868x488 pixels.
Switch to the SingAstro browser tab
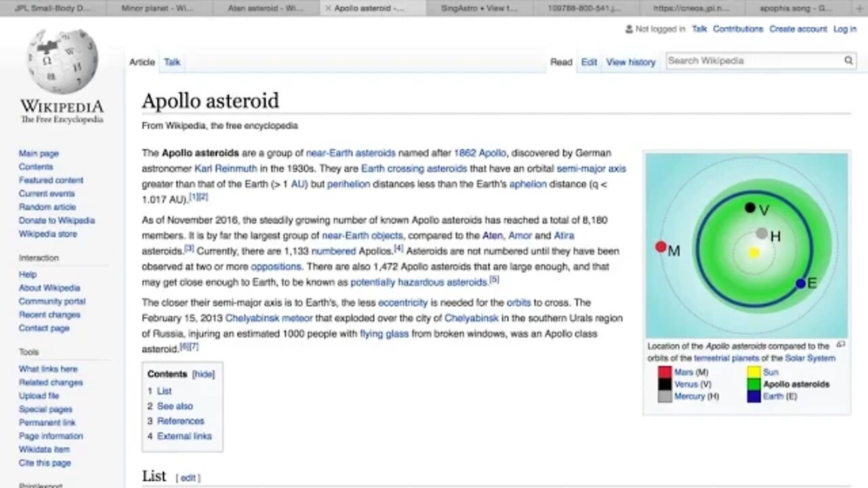[479, 8]
